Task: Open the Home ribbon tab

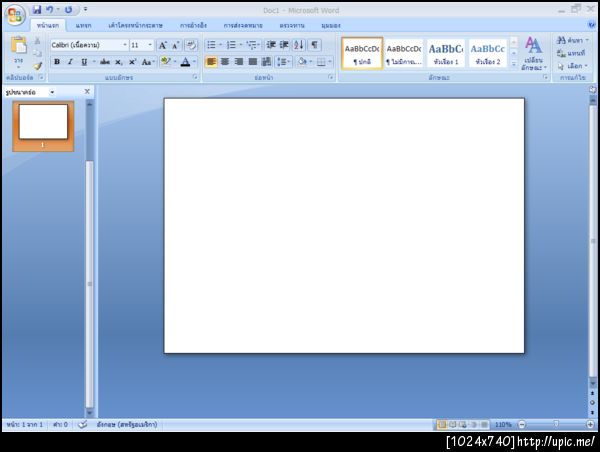Action: pos(48,25)
